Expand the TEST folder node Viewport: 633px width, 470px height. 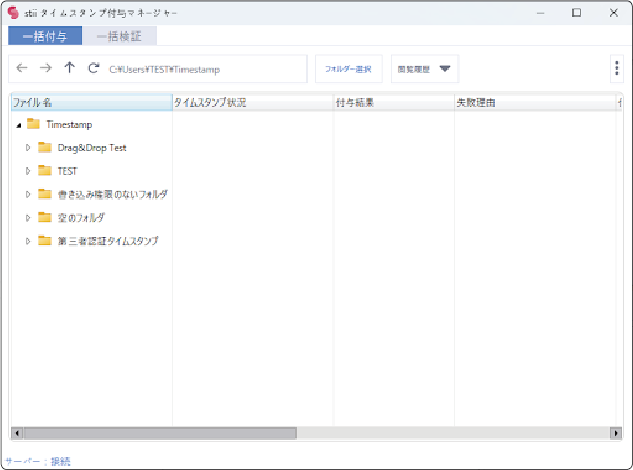point(29,171)
